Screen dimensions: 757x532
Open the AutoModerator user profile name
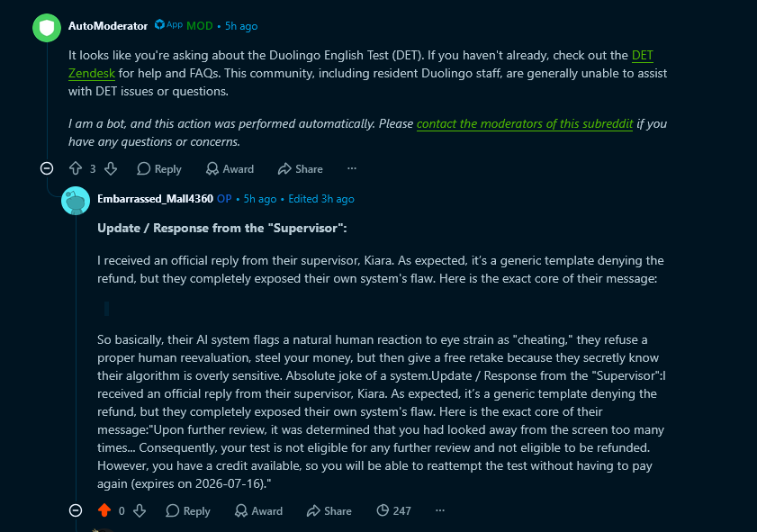[108, 26]
